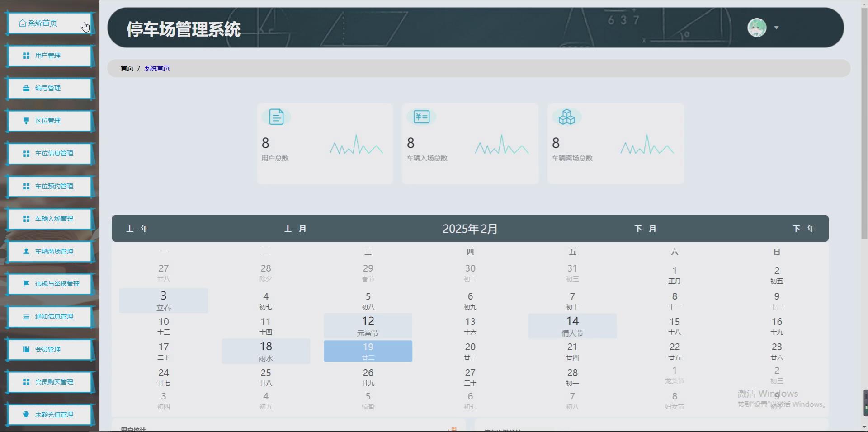Click the icon beside 区位管理
This screenshot has height=432, width=868.
click(x=26, y=121)
